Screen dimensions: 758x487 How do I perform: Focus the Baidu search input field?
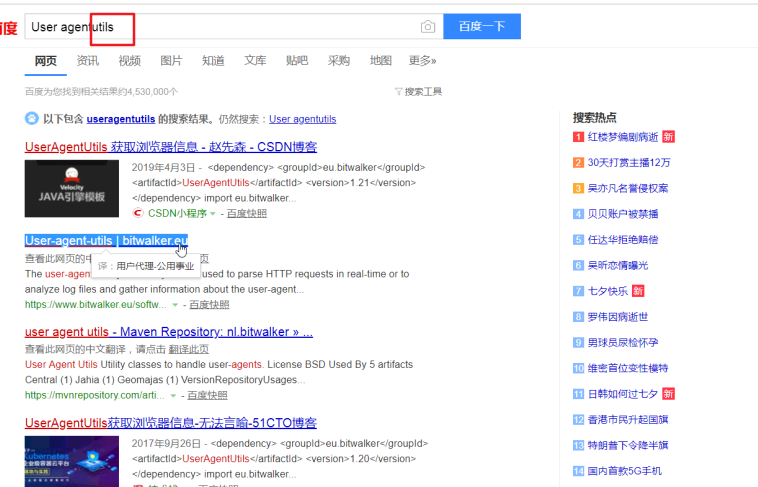(233, 26)
